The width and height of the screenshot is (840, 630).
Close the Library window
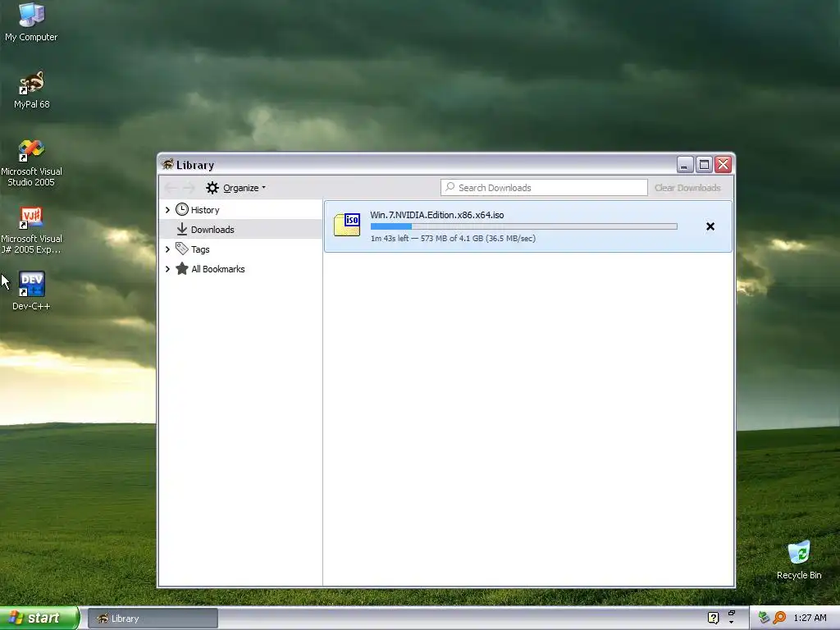click(724, 164)
